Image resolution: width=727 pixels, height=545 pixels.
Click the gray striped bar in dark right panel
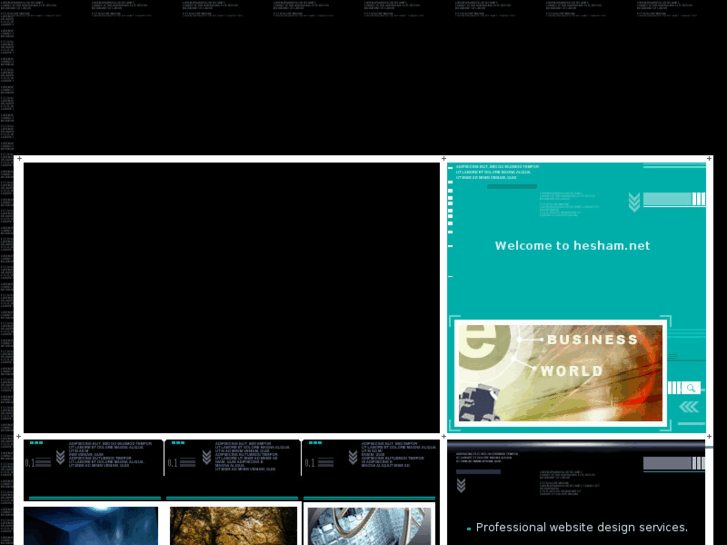(674, 463)
